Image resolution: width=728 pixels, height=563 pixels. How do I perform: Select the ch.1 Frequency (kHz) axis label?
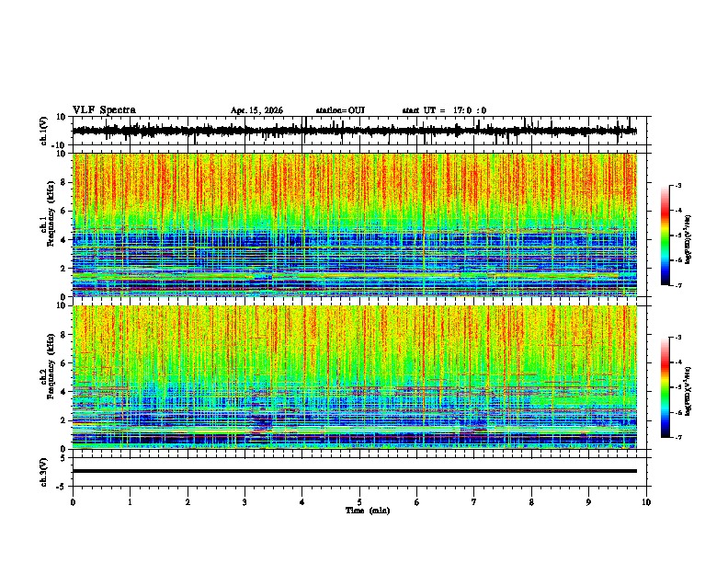click(47, 224)
